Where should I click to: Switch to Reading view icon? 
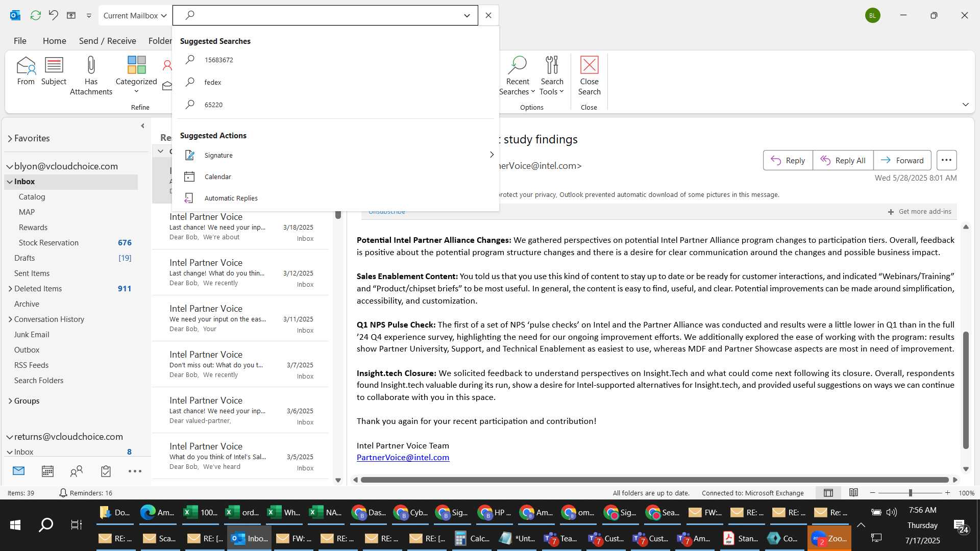coord(853,493)
